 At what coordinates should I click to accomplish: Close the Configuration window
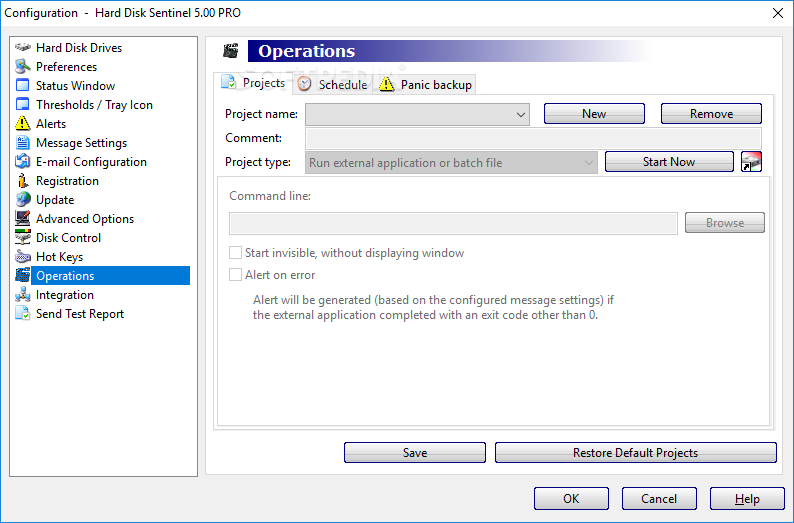[x=778, y=13]
